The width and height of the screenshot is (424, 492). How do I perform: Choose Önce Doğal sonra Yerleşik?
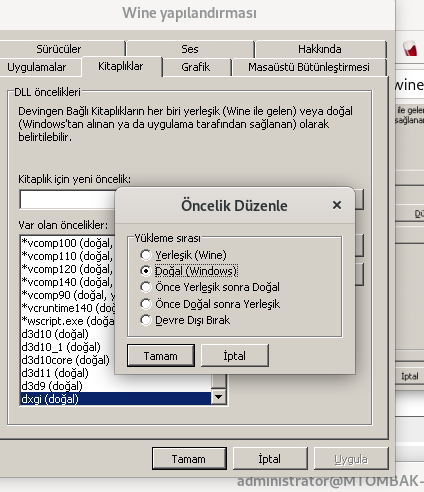(146, 304)
